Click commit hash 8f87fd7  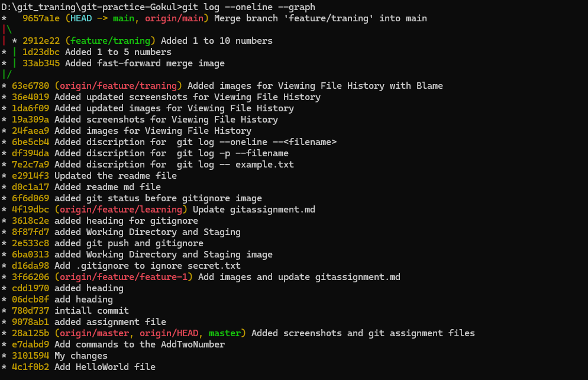click(x=30, y=232)
